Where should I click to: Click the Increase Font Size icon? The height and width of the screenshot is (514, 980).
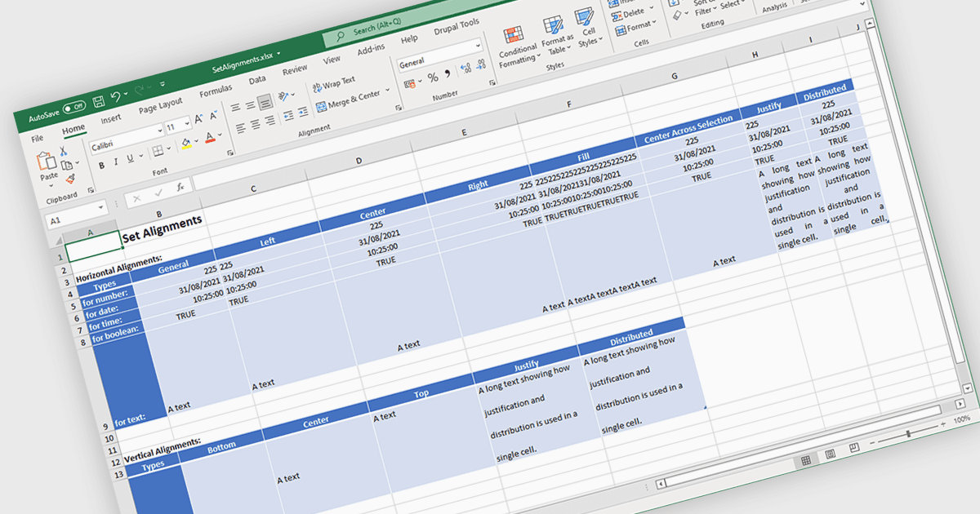[198, 119]
